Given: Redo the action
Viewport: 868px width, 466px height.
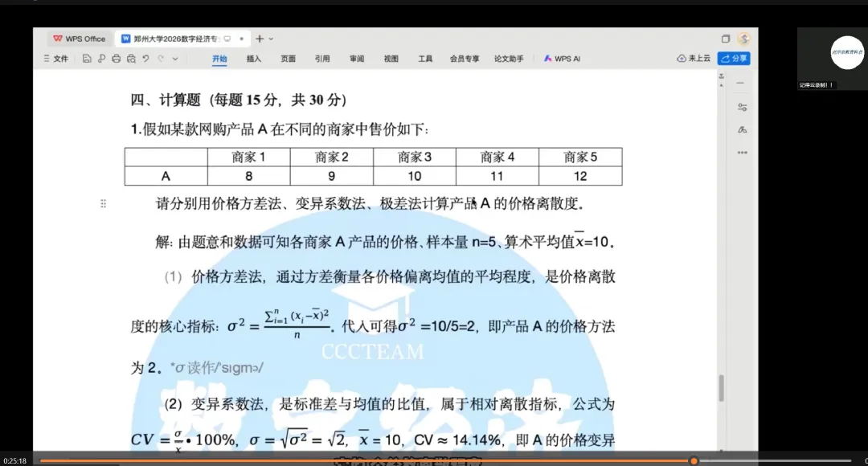Looking at the screenshot, I should click(x=161, y=59).
